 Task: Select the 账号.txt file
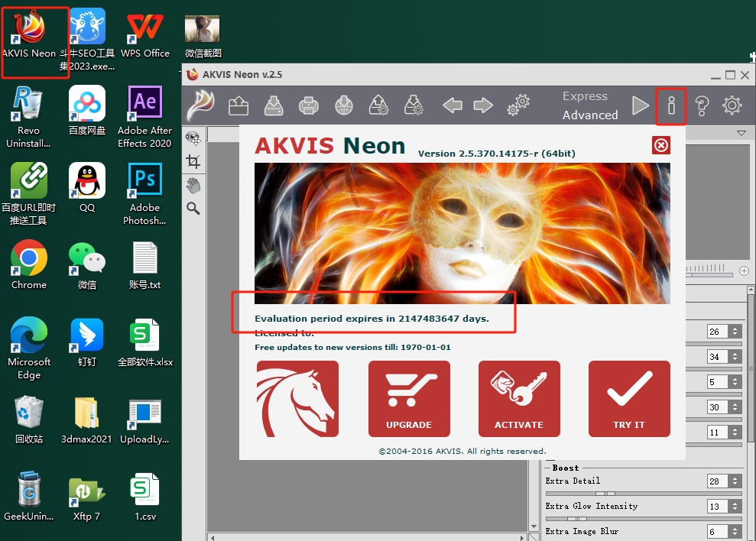tap(144, 265)
